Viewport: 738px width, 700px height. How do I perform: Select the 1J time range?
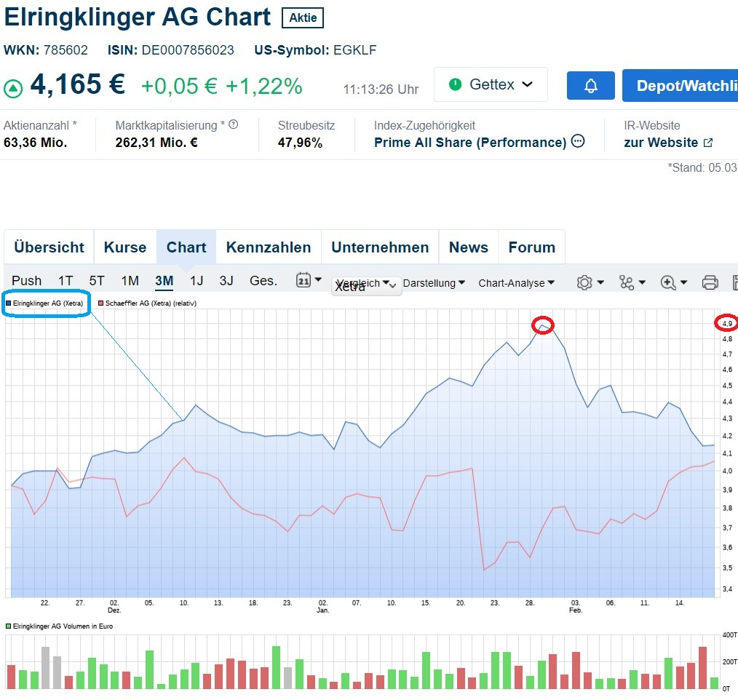197,281
